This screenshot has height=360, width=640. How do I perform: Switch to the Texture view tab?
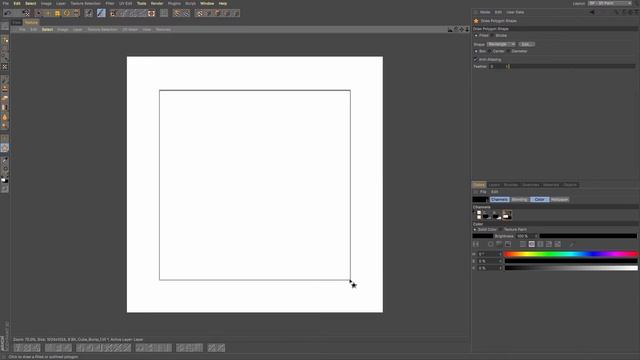(x=31, y=22)
